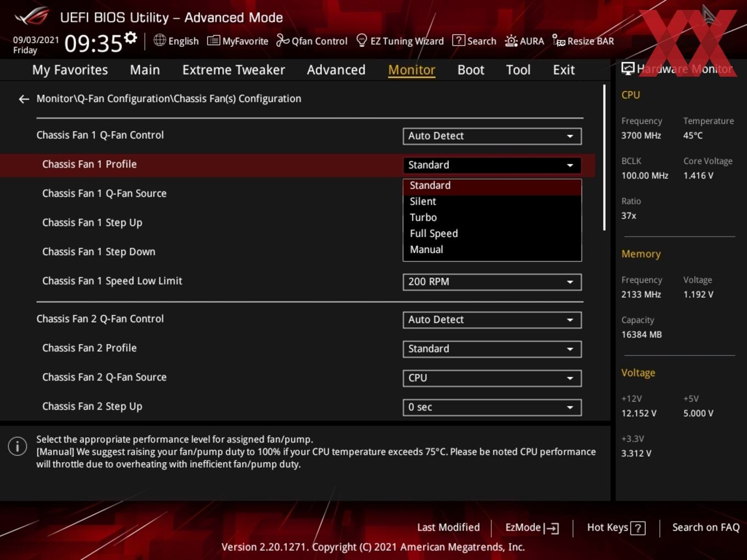Select Chassis Fan 1 Step Up label
This screenshot has width=747, height=560.
[92, 222]
